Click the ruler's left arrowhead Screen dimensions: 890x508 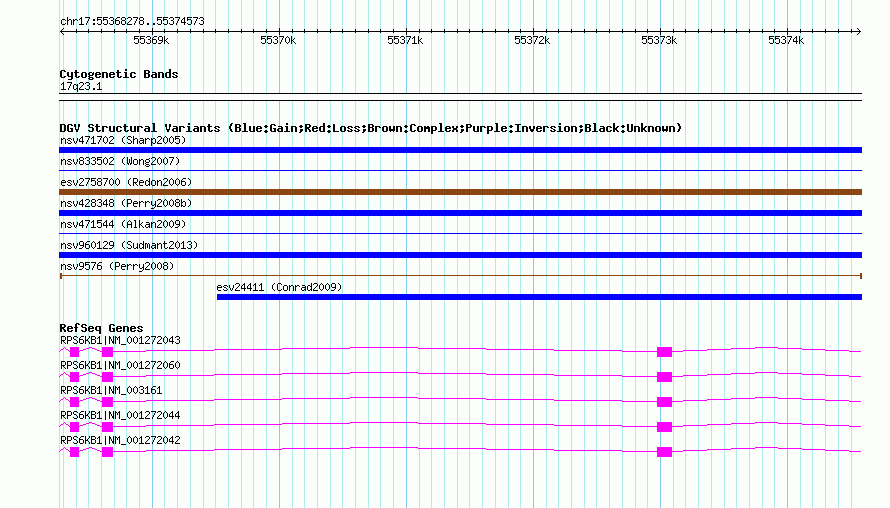(x=62, y=32)
